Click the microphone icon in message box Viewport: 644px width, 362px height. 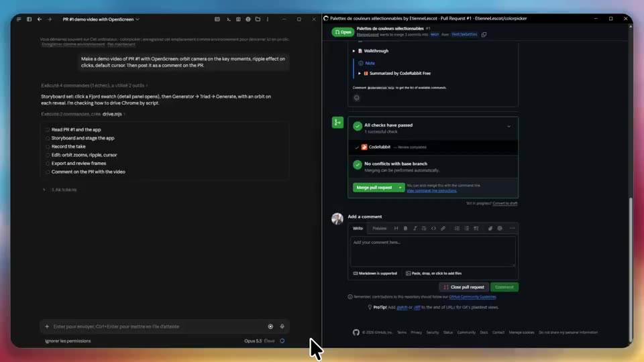[282, 326]
